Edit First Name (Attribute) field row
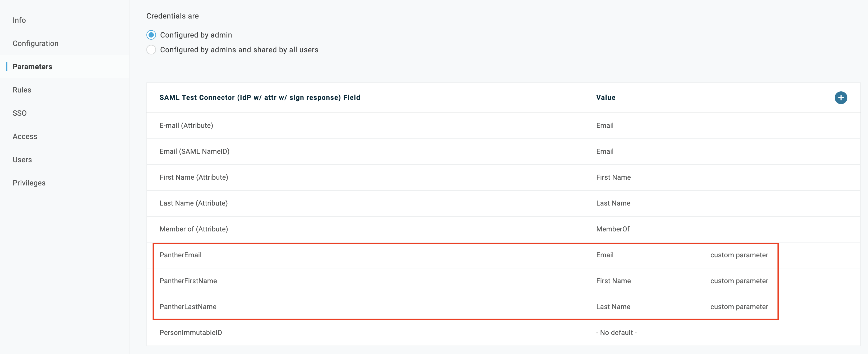Image resolution: width=868 pixels, height=354 pixels. click(194, 178)
